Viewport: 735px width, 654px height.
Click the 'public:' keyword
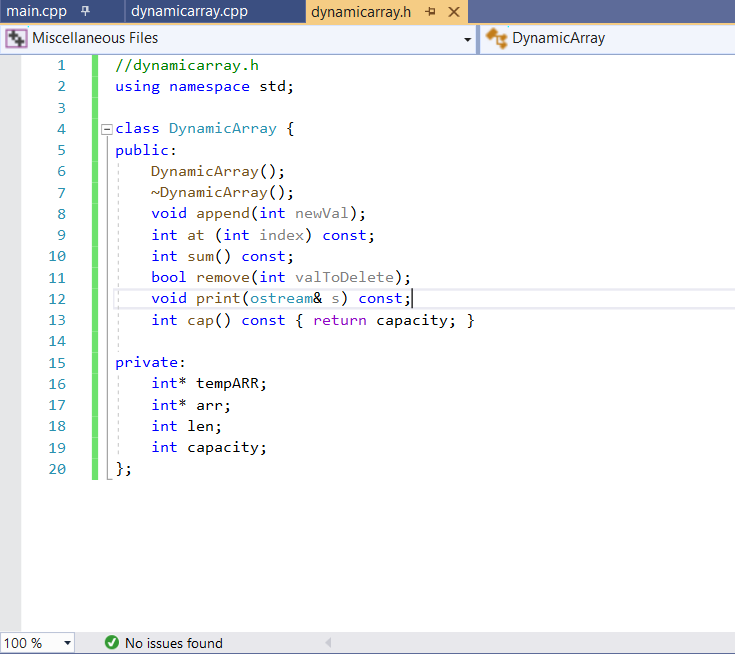146,150
